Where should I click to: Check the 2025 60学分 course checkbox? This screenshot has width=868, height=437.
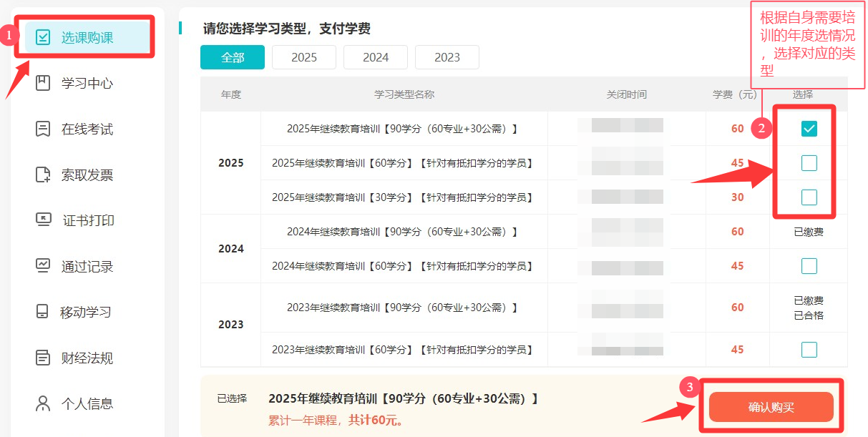pyautogui.click(x=809, y=163)
